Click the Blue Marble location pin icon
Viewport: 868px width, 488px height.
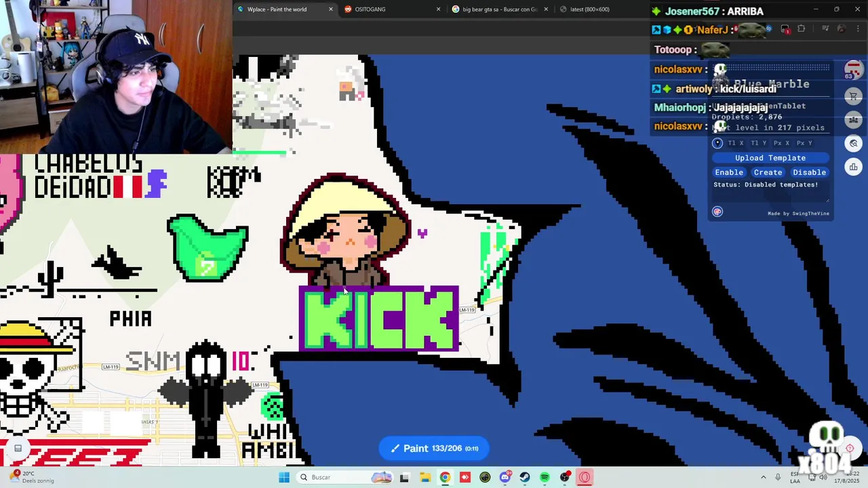coord(717,143)
